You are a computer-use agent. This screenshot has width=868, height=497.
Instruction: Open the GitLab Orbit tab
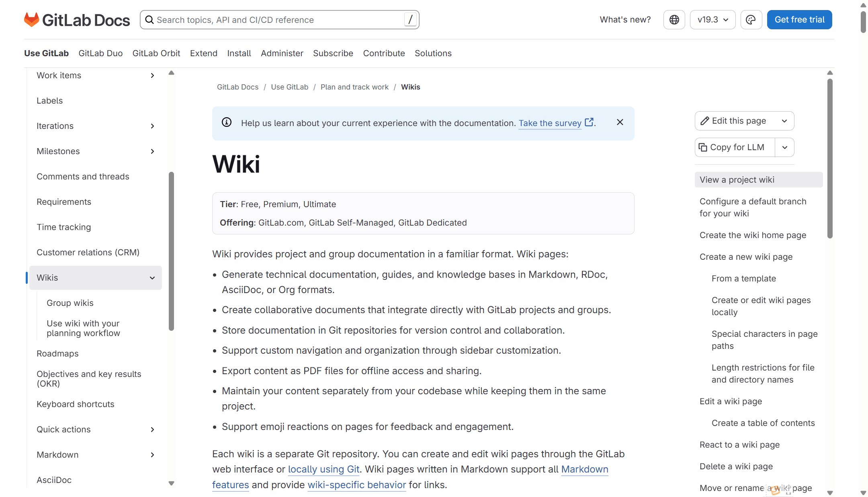click(156, 53)
